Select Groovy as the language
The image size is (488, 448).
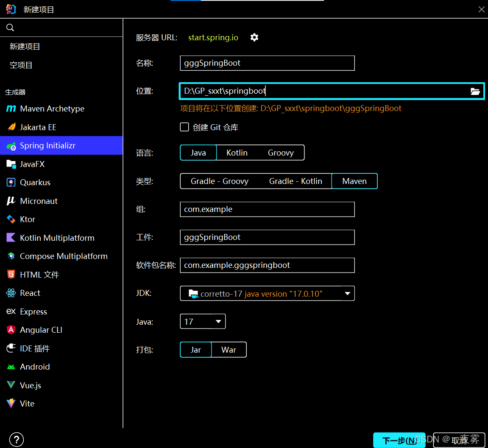tap(281, 153)
